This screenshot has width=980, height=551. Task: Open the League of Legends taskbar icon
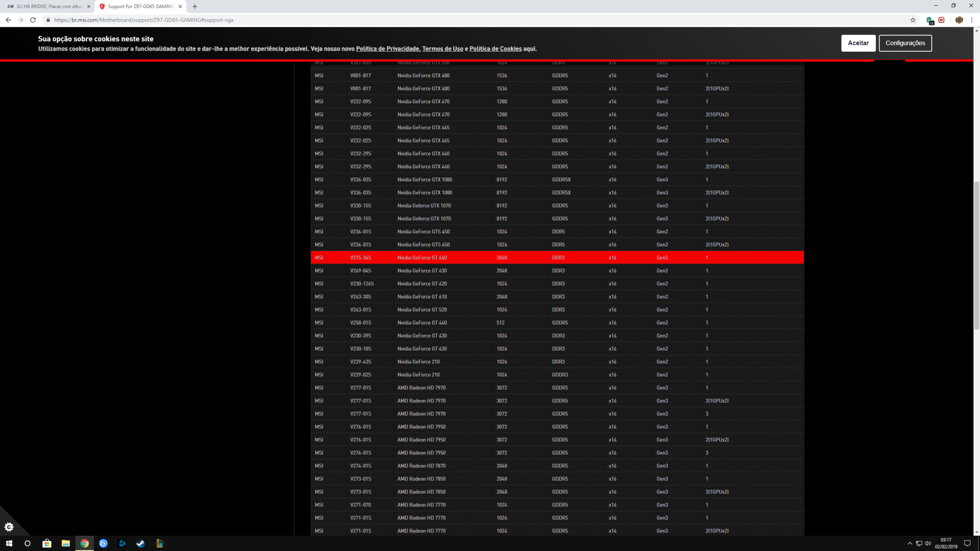(x=159, y=543)
